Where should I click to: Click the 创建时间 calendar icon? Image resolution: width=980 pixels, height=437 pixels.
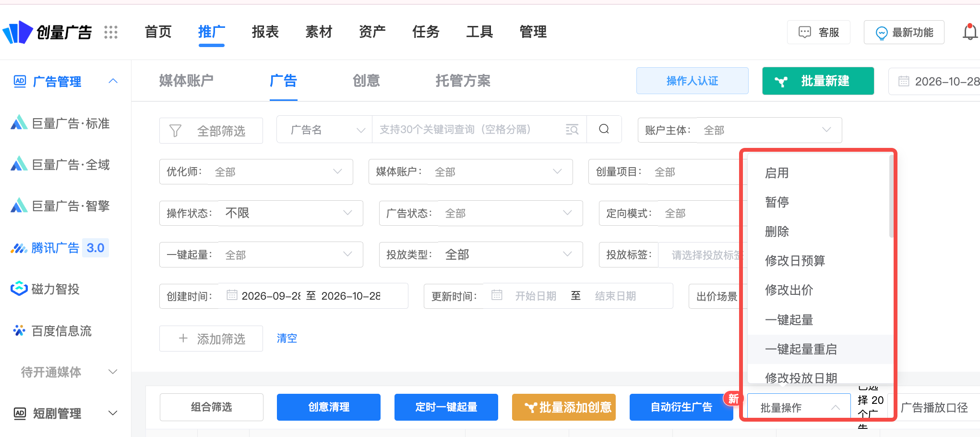click(232, 295)
